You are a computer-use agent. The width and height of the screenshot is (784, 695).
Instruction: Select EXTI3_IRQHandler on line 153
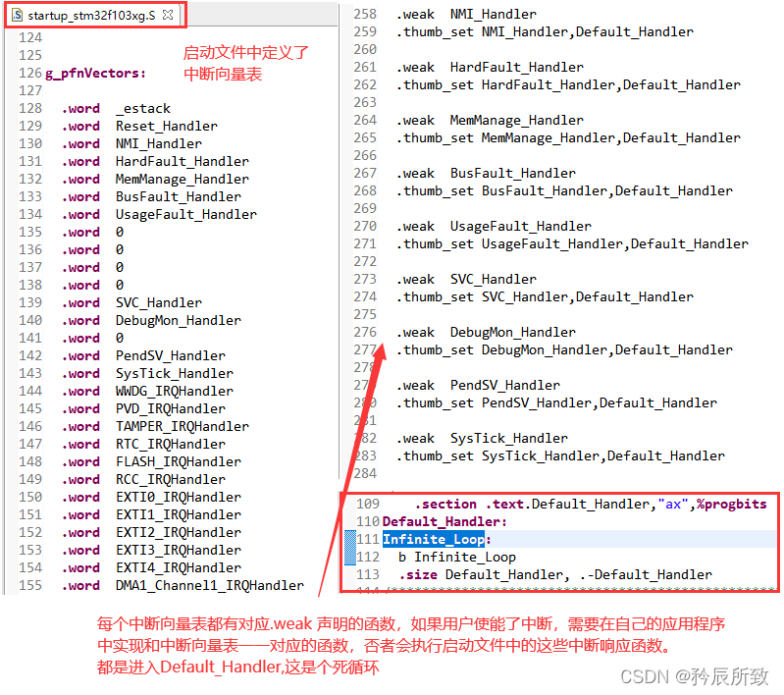pos(179,551)
